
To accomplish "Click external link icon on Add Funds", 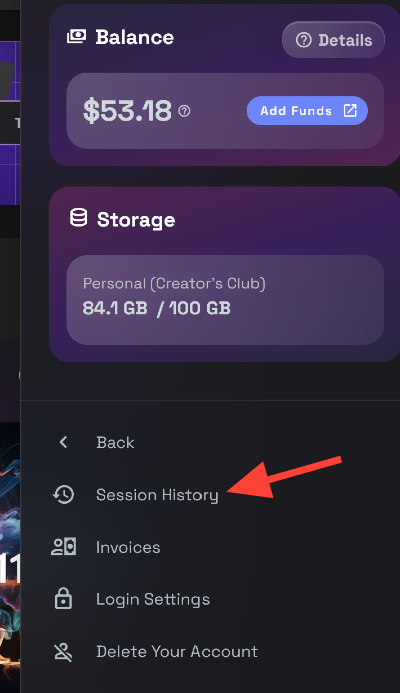I will pos(350,110).
